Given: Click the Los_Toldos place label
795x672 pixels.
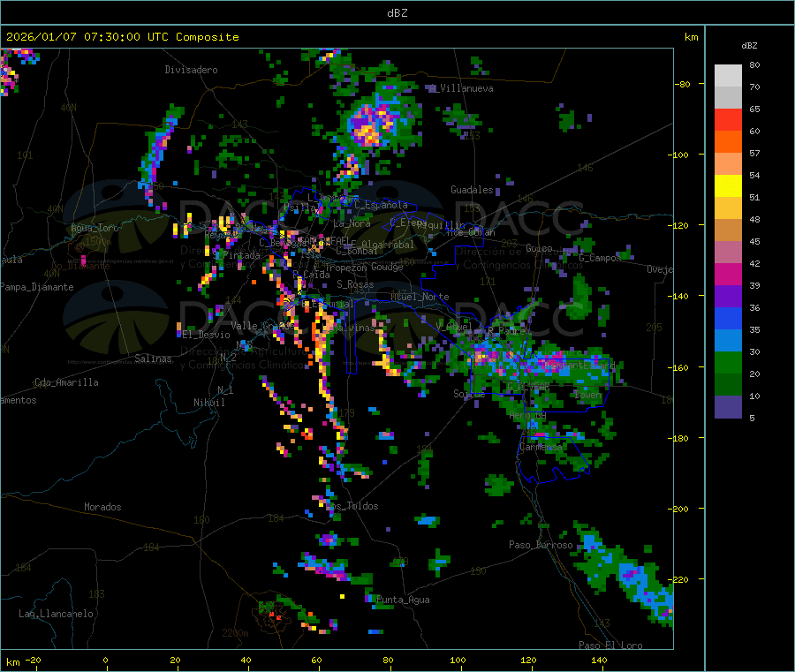Looking at the screenshot, I should point(352,506).
